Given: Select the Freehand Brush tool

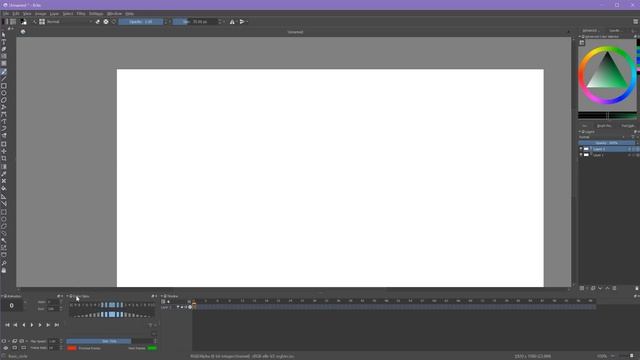Looking at the screenshot, I should tap(4, 71).
